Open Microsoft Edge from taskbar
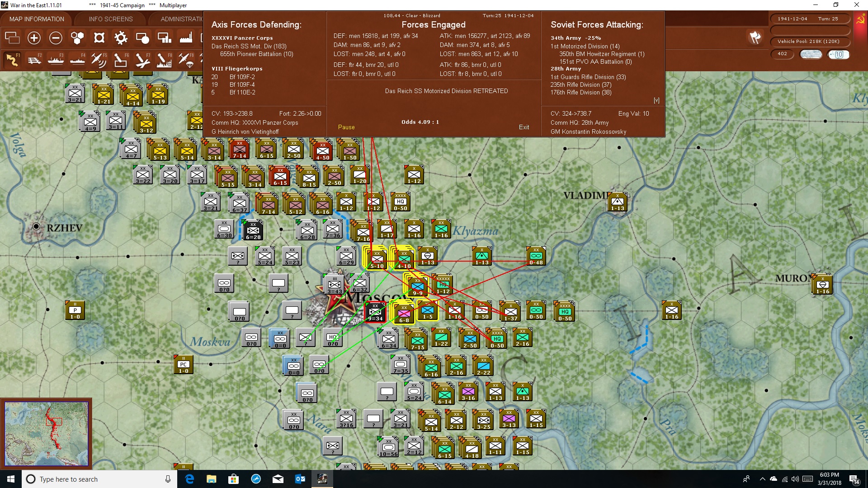Viewport: 868px width, 488px height. [x=189, y=479]
